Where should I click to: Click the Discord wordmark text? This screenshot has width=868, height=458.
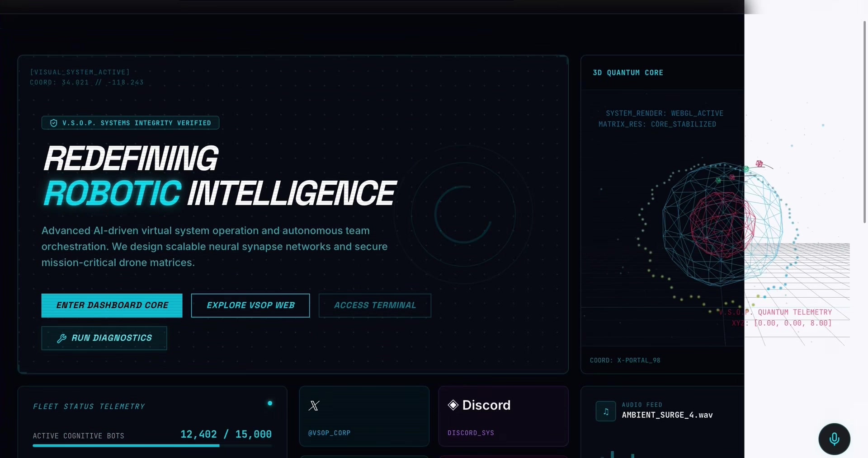[x=486, y=405]
